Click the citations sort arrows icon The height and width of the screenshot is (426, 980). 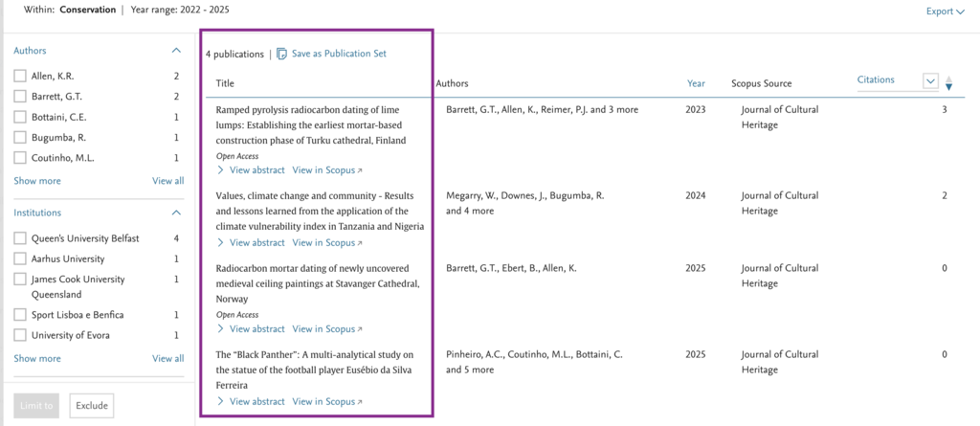(x=948, y=83)
